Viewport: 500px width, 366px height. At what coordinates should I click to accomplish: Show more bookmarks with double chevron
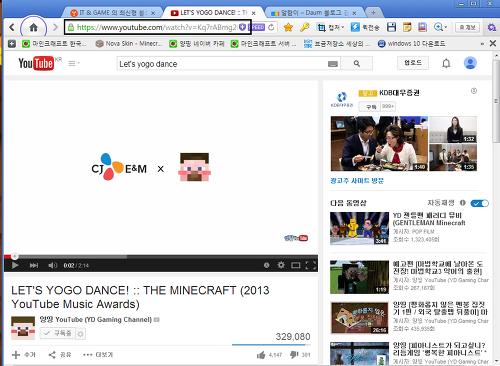(482, 44)
